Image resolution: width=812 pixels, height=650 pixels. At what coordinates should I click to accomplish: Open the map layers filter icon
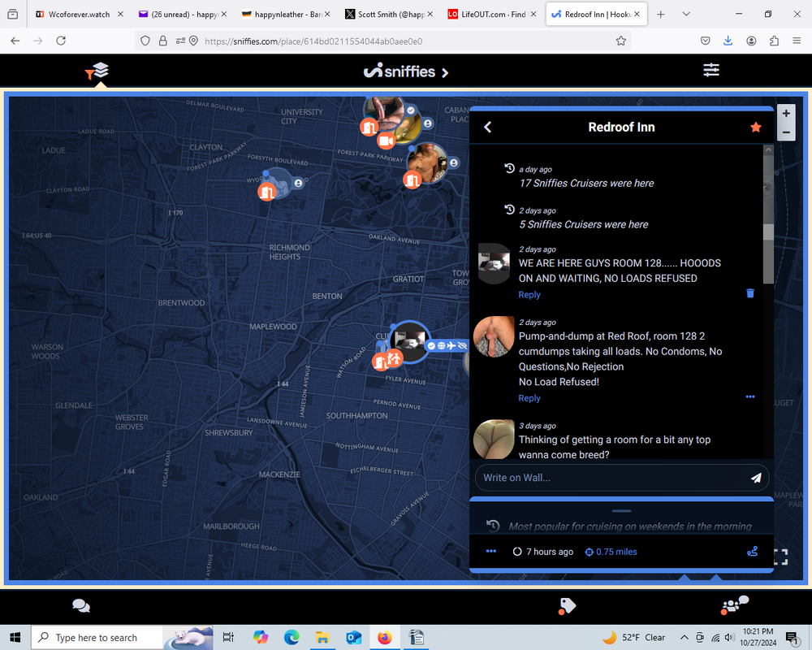[x=97, y=71]
